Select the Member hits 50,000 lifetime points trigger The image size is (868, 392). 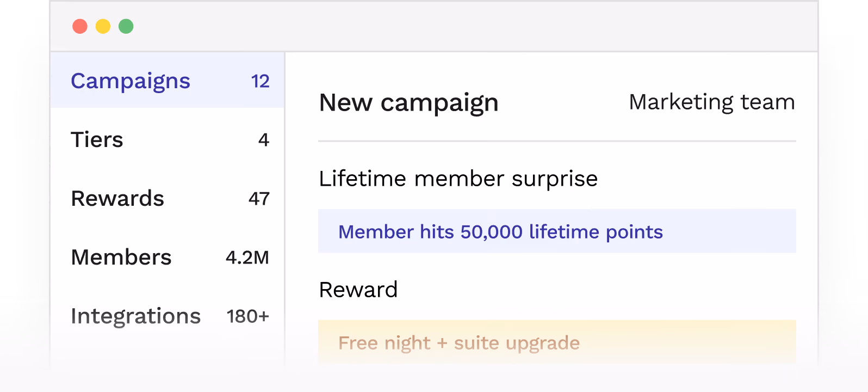point(557,231)
